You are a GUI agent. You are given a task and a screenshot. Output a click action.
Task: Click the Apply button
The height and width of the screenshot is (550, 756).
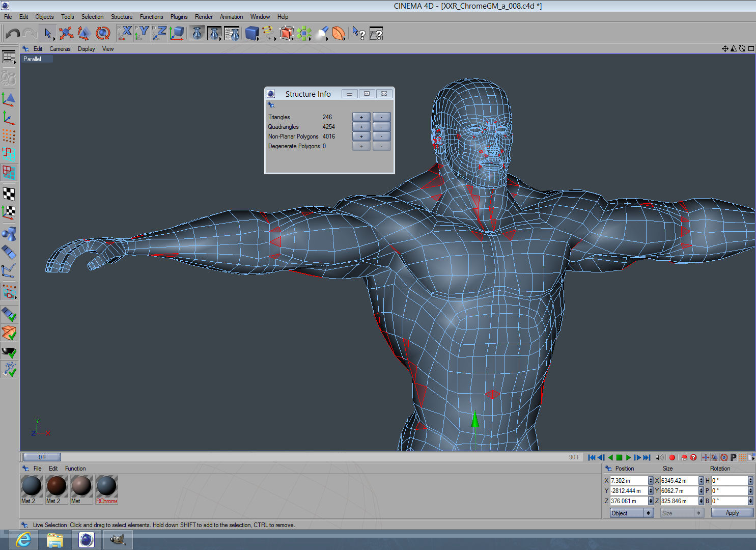pos(732,513)
